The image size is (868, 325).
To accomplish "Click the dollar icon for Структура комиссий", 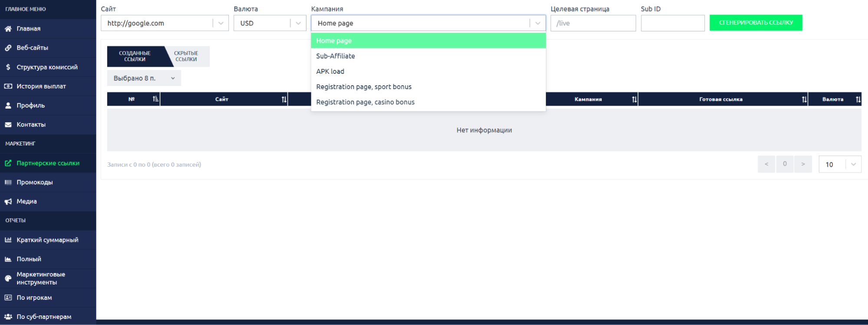I will point(8,67).
